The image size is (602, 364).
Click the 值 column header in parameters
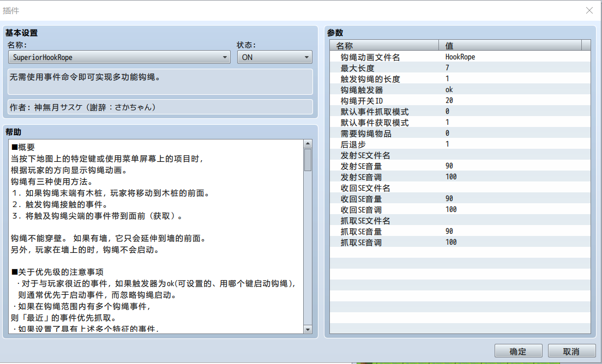(x=510, y=46)
